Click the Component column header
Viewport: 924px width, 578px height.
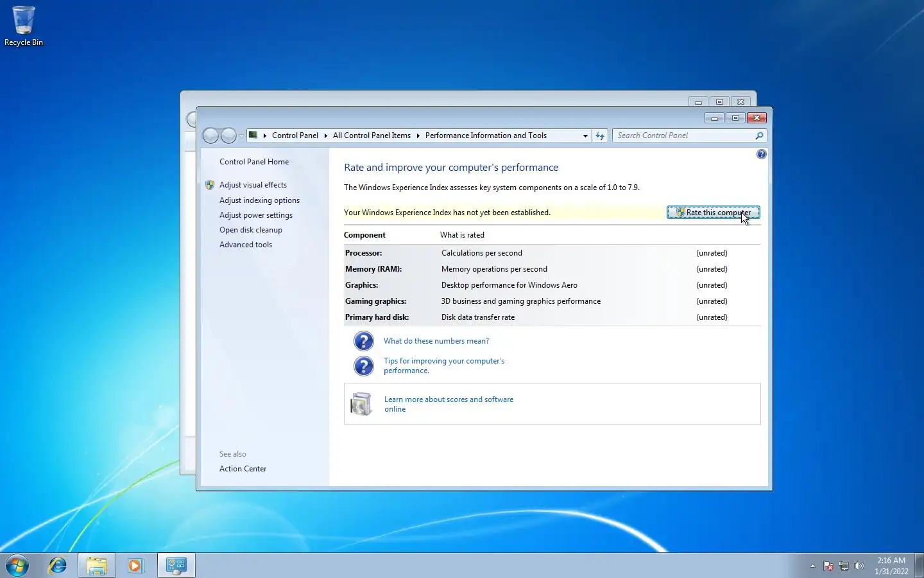[x=364, y=235]
